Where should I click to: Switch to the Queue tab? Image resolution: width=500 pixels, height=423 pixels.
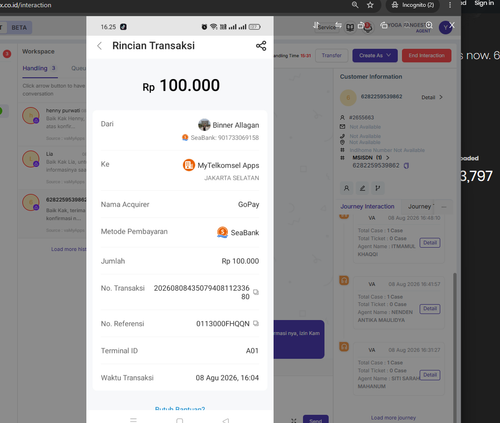[x=78, y=68]
